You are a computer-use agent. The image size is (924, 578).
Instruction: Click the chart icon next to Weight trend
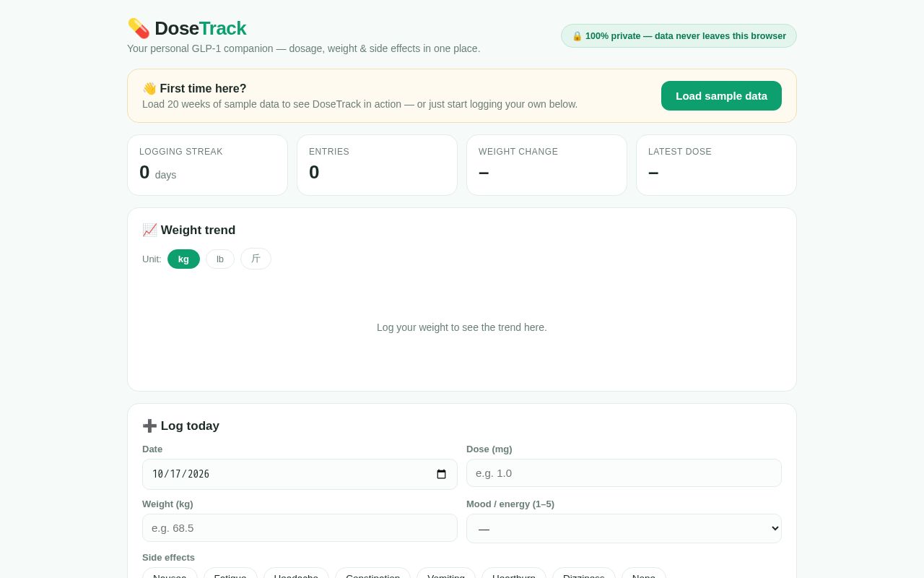coord(149,230)
